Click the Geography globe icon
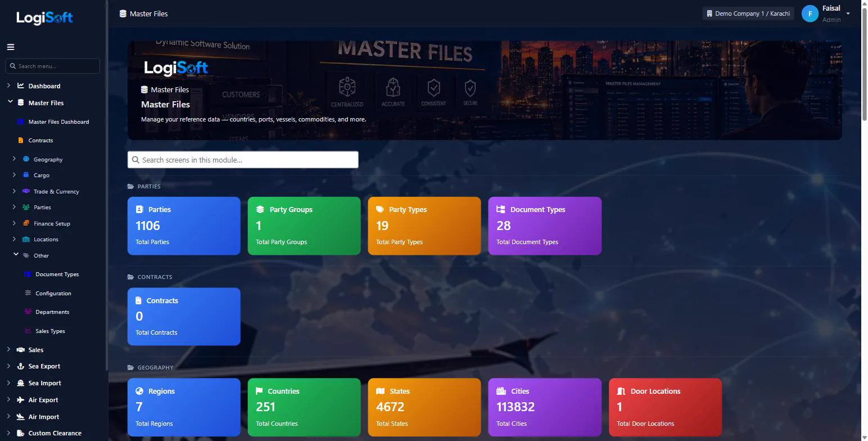Image resolution: width=868 pixels, height=441 pixels. [x=26, y=159]
